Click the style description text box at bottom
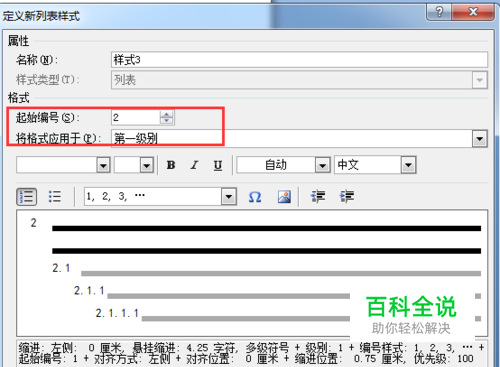500x367 pixels. (x=252, y=353)
